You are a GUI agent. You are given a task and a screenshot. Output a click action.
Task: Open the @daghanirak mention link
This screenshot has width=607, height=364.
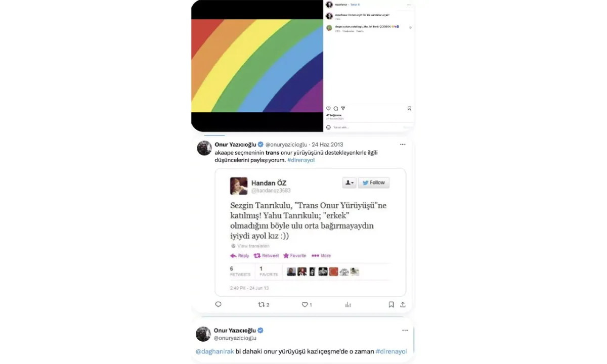(215, 351)
